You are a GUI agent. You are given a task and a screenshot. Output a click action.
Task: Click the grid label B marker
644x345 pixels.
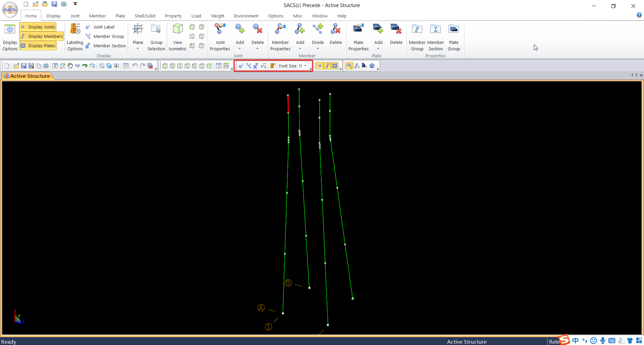point(288,283)
